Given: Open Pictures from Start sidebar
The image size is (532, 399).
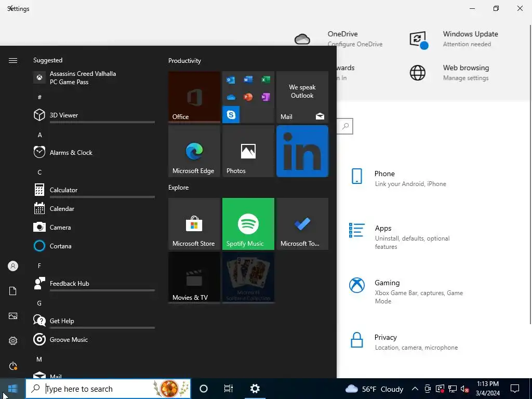Looking at the screenshot, I should (13, 316).
